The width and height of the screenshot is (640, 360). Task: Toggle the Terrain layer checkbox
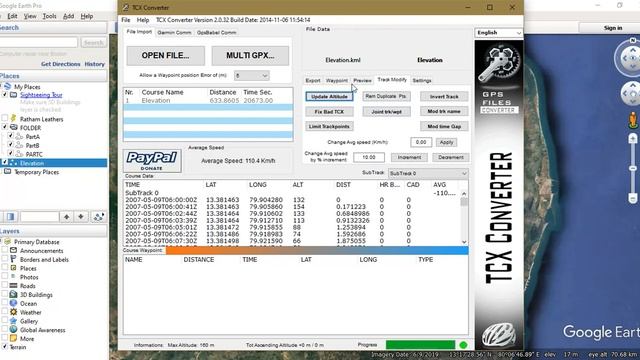[x=5, y=347]
